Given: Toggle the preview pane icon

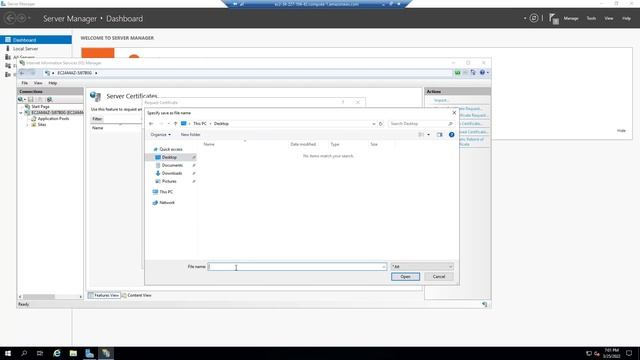Looking at the screenshot, I should point(439,135).
